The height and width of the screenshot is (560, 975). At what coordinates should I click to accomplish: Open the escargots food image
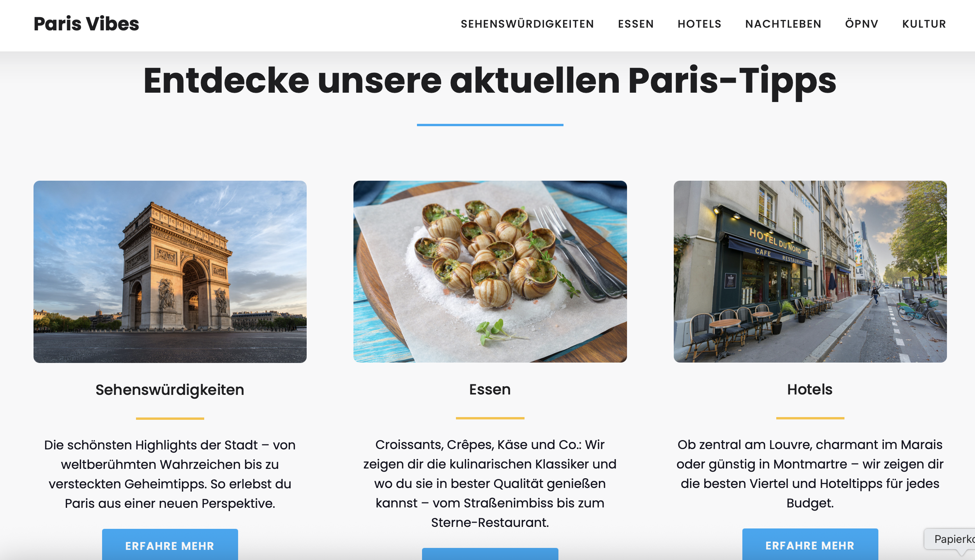(x=490, y=271)
